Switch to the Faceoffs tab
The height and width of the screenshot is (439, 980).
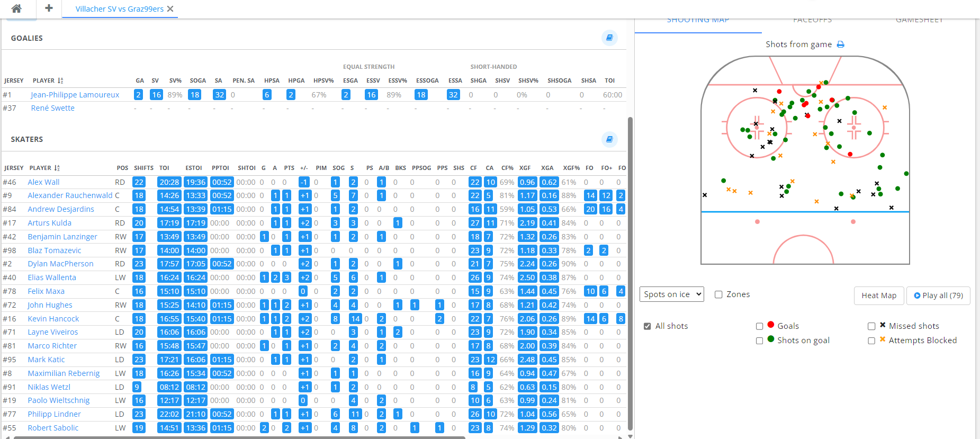coord(812,21)
